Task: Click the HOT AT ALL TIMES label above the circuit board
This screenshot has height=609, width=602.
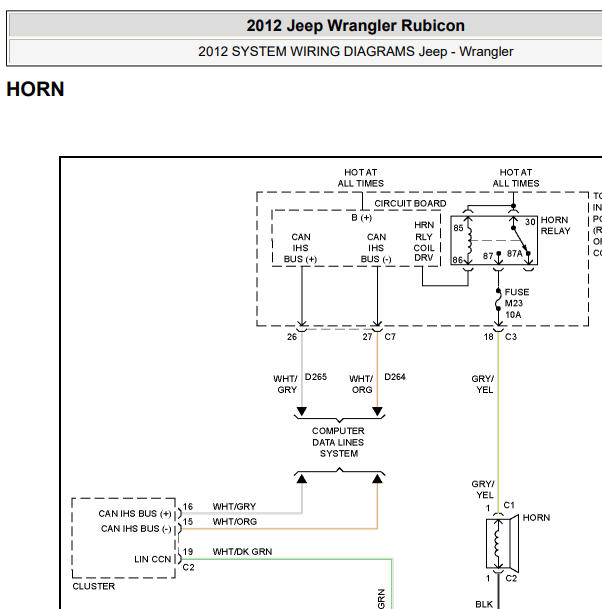Action: [x=360, y=177]
